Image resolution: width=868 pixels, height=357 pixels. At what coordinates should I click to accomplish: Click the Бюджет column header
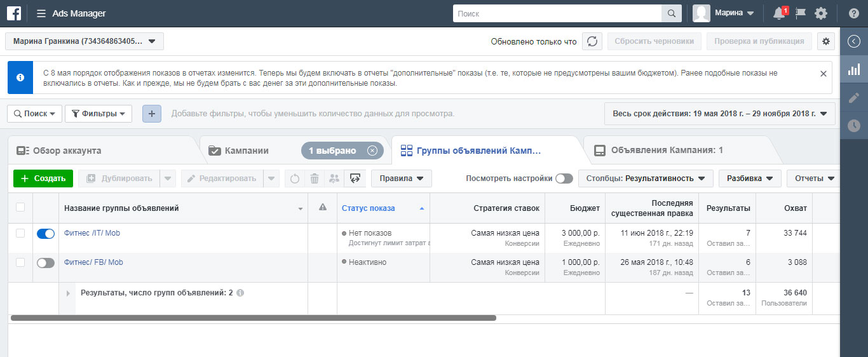pyautogui.click(x=575, y=208)
